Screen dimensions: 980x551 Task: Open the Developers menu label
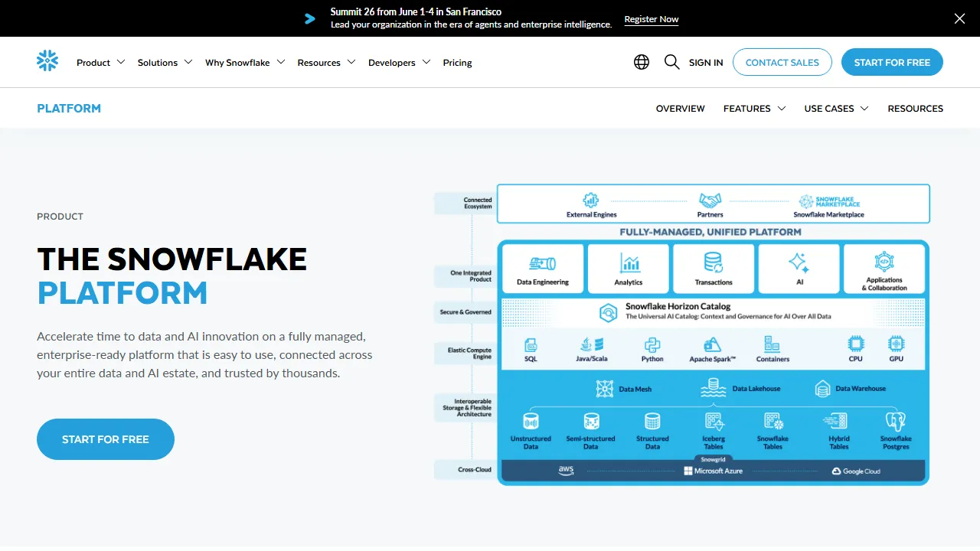(x=392, y=63)
